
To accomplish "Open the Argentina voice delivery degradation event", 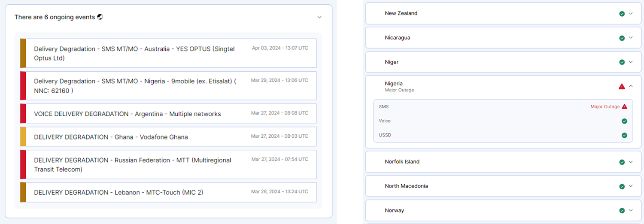I will pyautogui.click(x=168, y=114).
